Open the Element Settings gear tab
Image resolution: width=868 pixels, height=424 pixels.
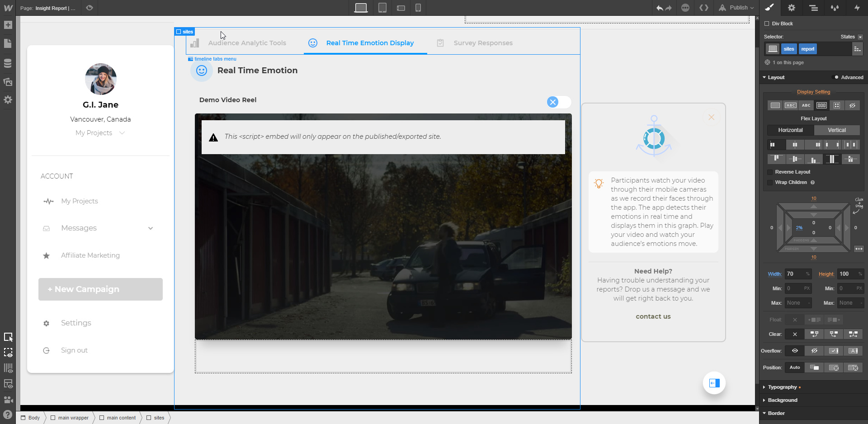tap(792, 8)
